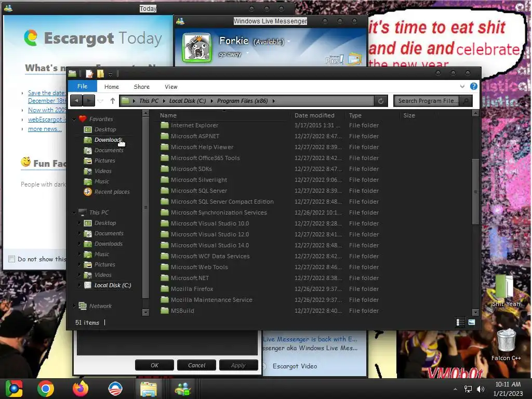Open the 'more news...' link
The width and height of the screenshot is (532, 399).
(45, 129)
